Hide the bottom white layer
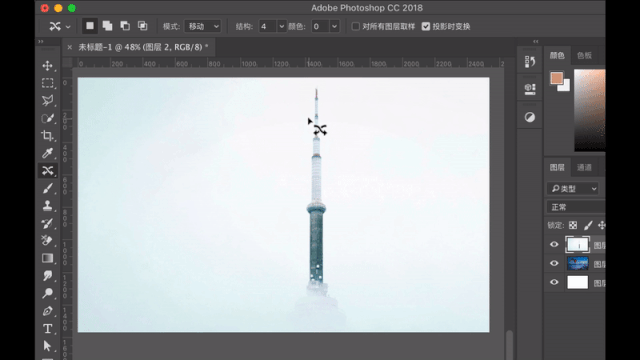 [554, 282]
